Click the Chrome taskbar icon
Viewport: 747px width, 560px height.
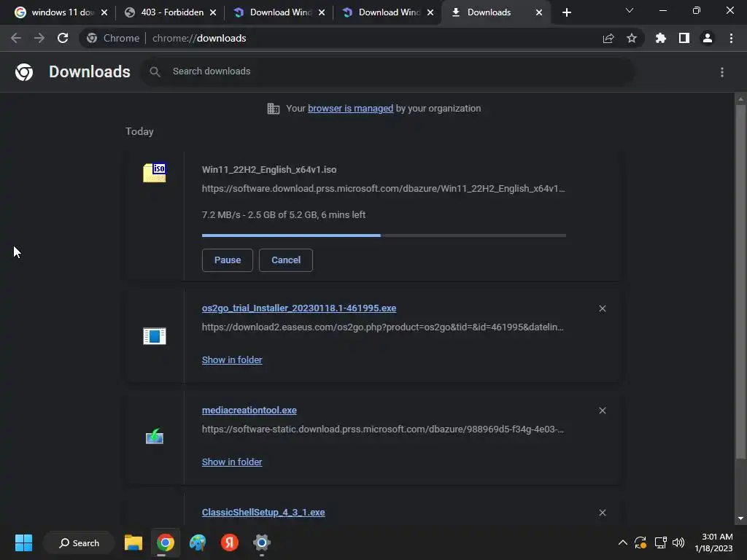[x=166, y=542]
